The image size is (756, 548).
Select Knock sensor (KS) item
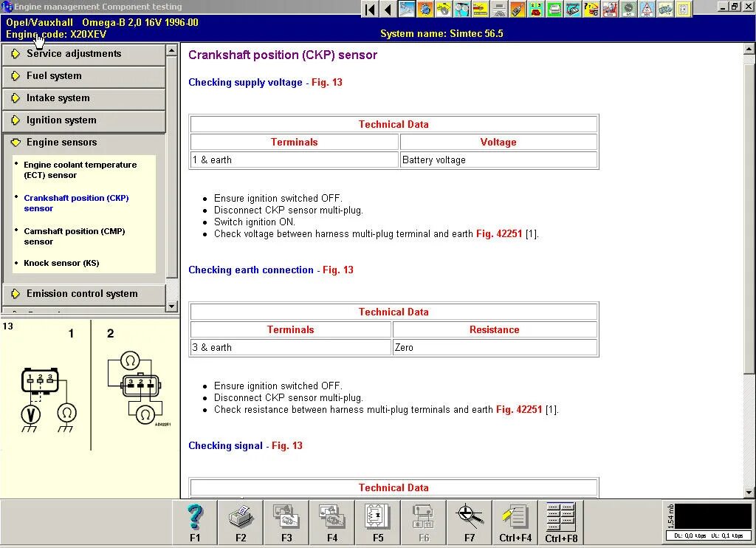tap(61, 264)
